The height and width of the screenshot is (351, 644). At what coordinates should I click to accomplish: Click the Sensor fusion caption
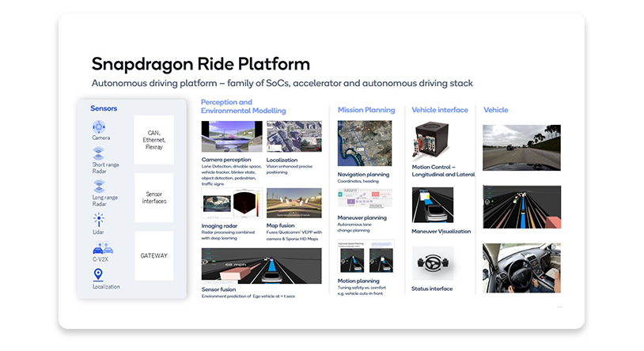[218, 289]
